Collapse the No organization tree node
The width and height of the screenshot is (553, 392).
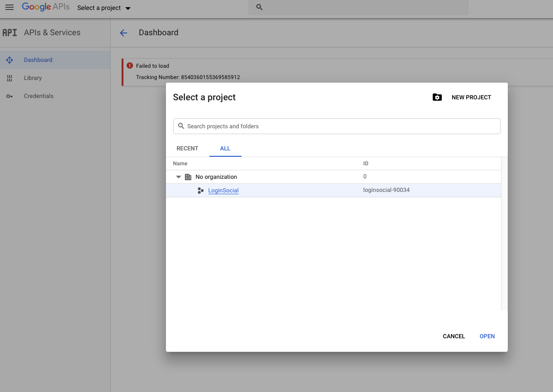click(179, 177)
